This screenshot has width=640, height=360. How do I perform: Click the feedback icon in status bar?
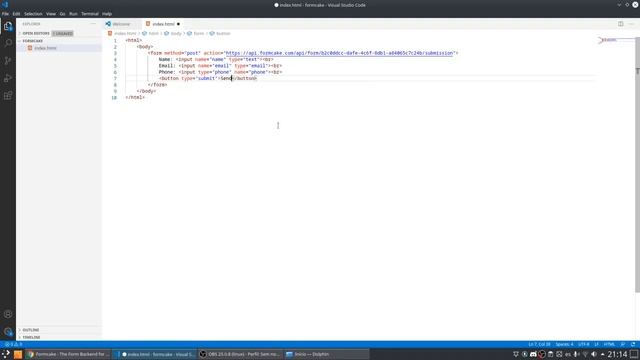[x=623, y=344]
